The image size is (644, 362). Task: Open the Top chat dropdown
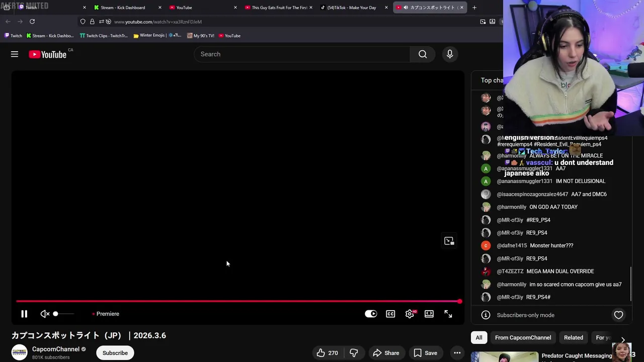[x=492, y=80]
